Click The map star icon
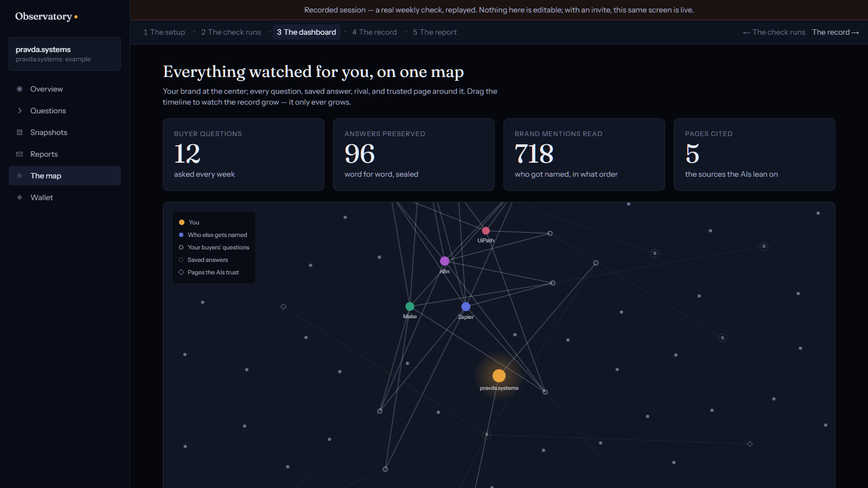Viewport: 868px width, 488px height. [x=20, y=176]
